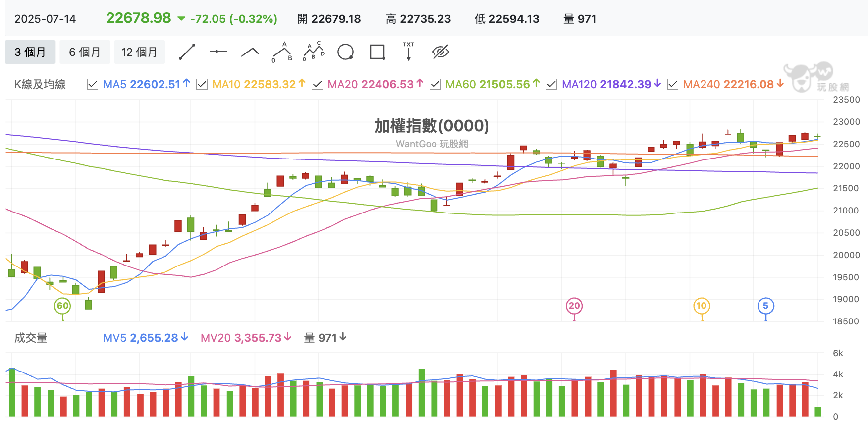
Task: Uncheck the MA240 moving average checkbox
Action: click(x=672, y=84)
